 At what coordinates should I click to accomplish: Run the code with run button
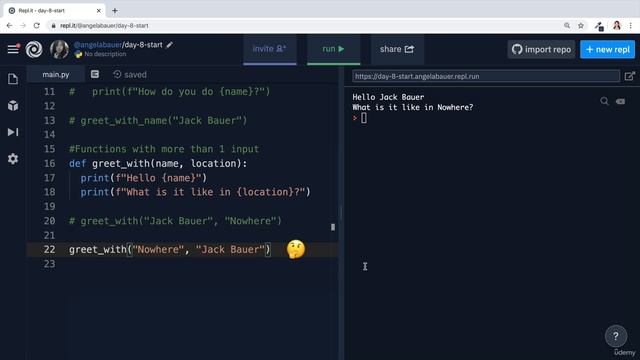pyautogui.click(x=333, y=49)
